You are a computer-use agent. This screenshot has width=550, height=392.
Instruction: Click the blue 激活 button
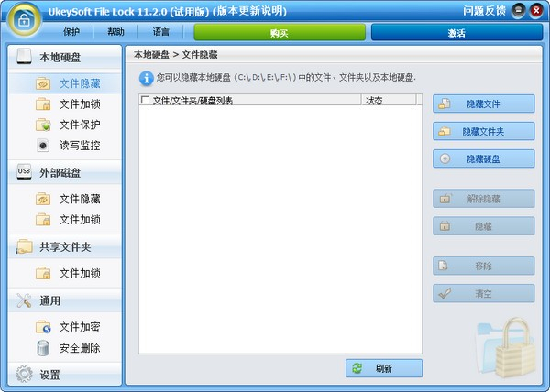[456, 33]
